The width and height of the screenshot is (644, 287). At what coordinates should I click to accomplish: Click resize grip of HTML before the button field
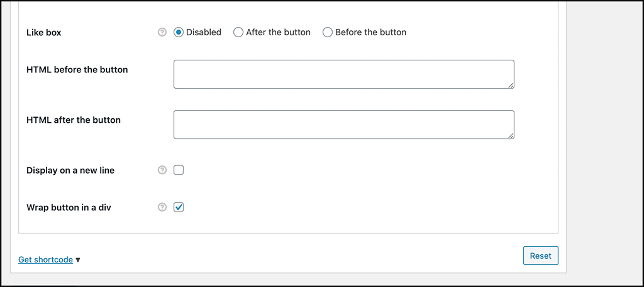coord(511,85)
